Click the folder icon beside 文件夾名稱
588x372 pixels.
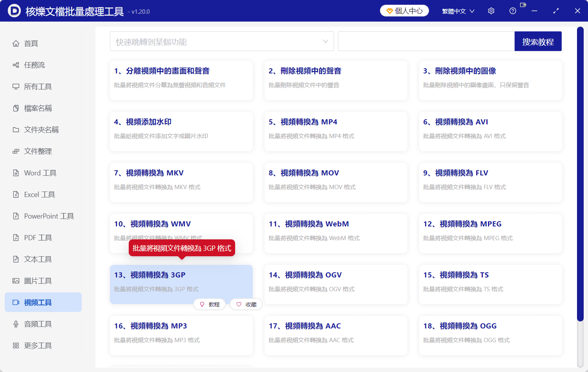coord(16,129)
